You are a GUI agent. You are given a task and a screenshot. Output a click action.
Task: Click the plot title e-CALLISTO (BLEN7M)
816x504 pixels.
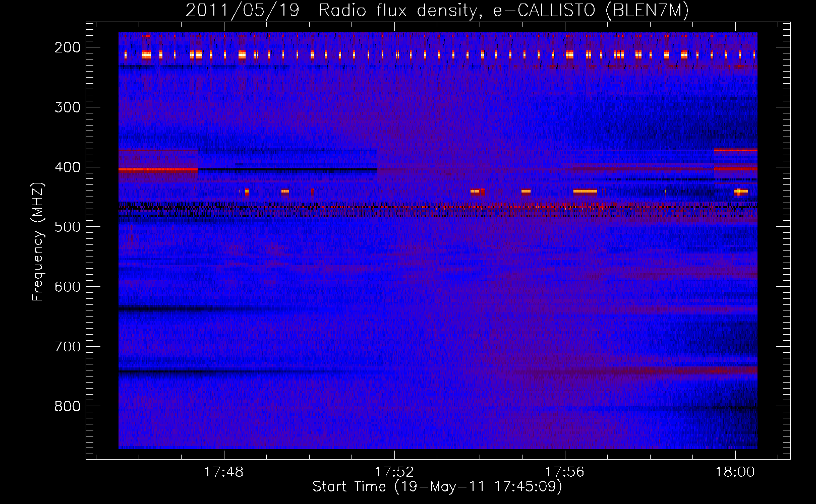click(591, 11)
